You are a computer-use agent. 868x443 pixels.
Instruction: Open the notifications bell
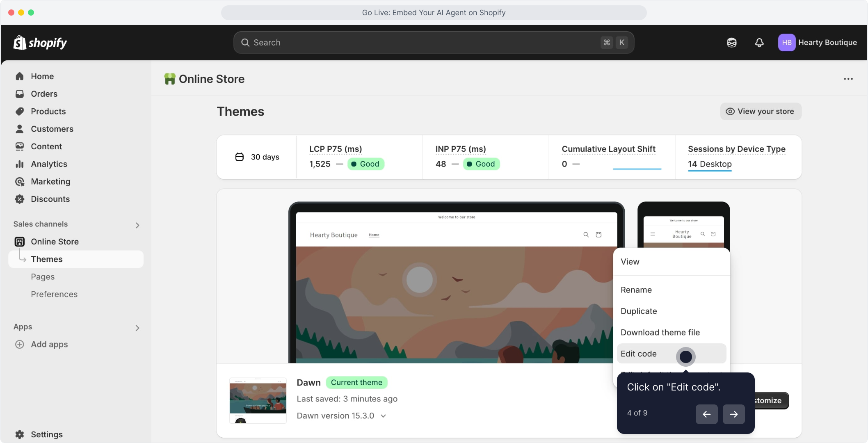(759, 43)
